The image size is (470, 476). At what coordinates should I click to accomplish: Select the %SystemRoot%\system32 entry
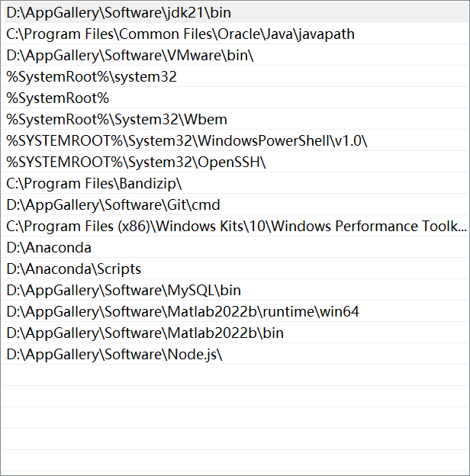click(235, 76)
